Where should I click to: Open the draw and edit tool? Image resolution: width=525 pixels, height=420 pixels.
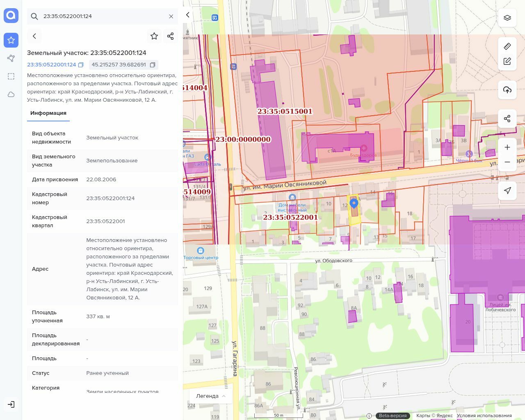pyautogui.click(x=507, y=61)
